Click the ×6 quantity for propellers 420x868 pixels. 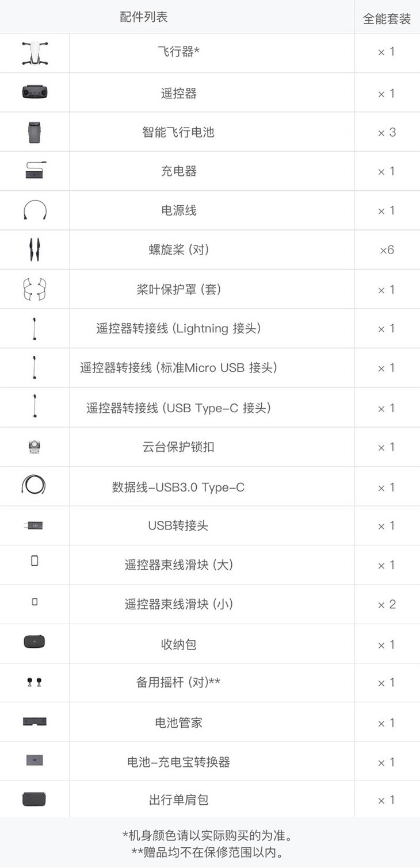[387, 249]
